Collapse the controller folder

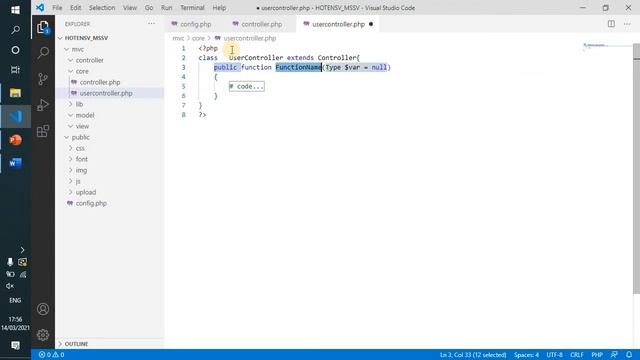pyautogui.click(x=89, y=60)
